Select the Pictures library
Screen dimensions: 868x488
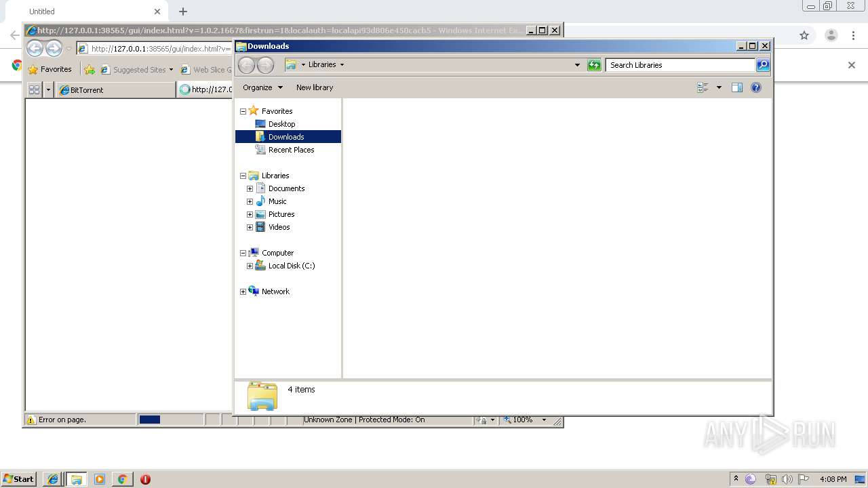click(x=281, y=214)
